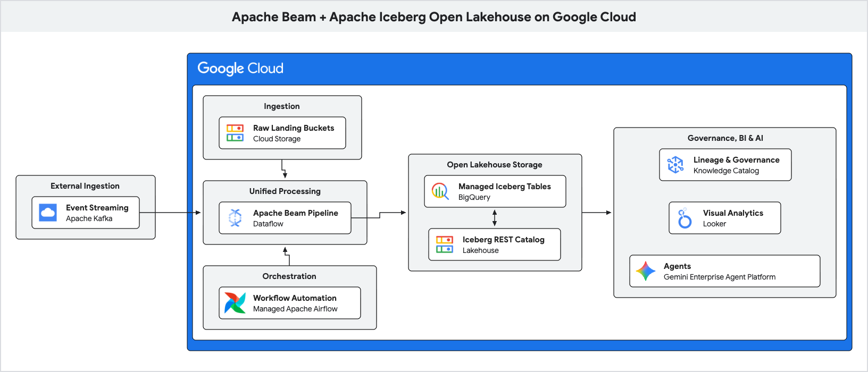Select the "Iceberg REST Catalog" label

[x=504, y=240]
